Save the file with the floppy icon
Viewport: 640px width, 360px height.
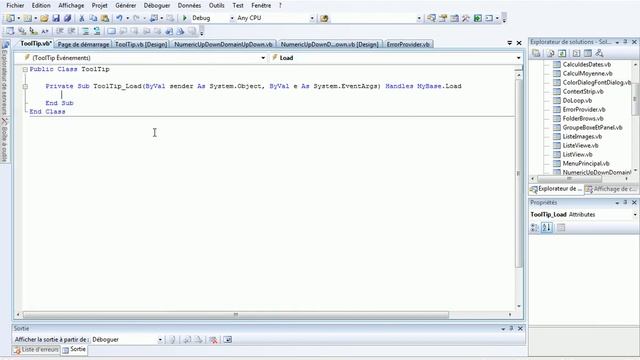56,18
